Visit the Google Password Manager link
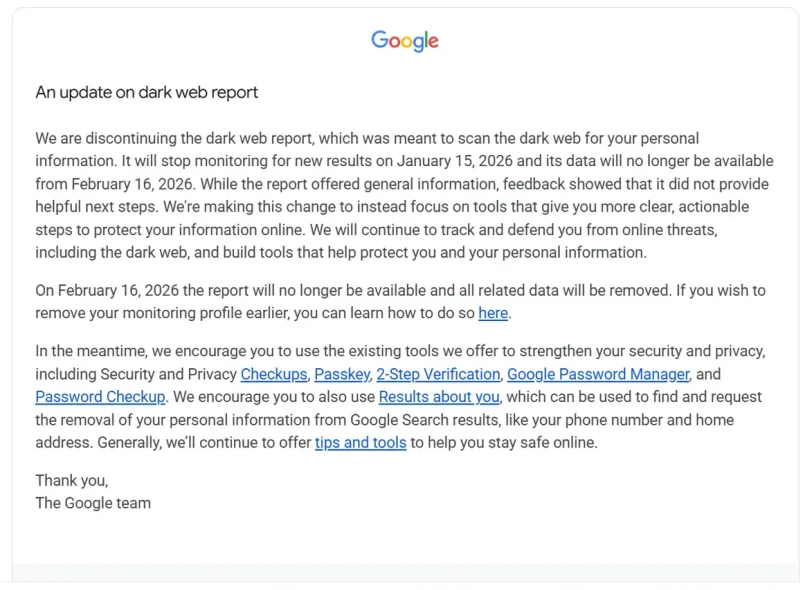The width and height of the screenshot is (812, 590). 598,374
